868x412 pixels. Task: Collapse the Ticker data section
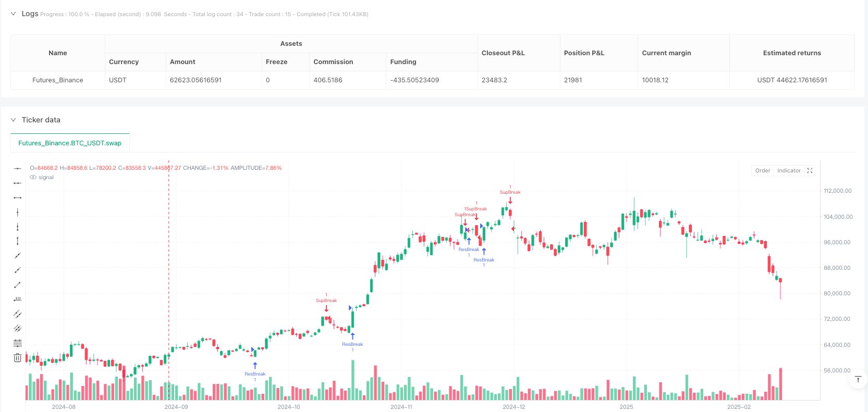coord(13,120)
